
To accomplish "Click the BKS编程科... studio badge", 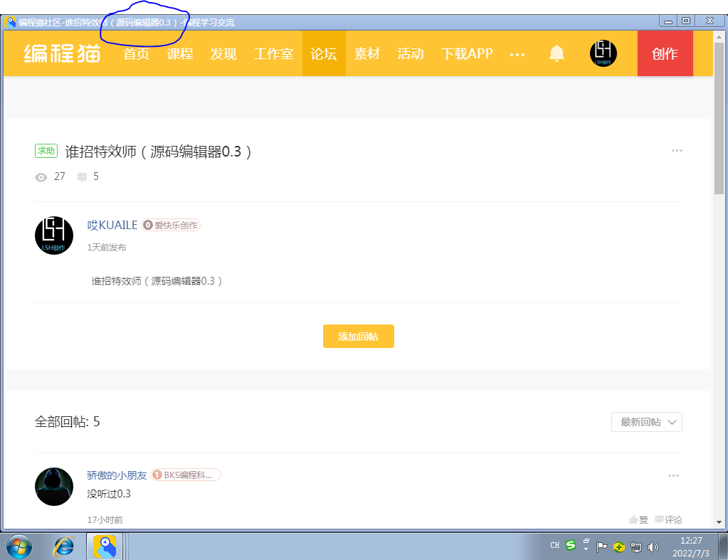I will [x=186, y=475].
